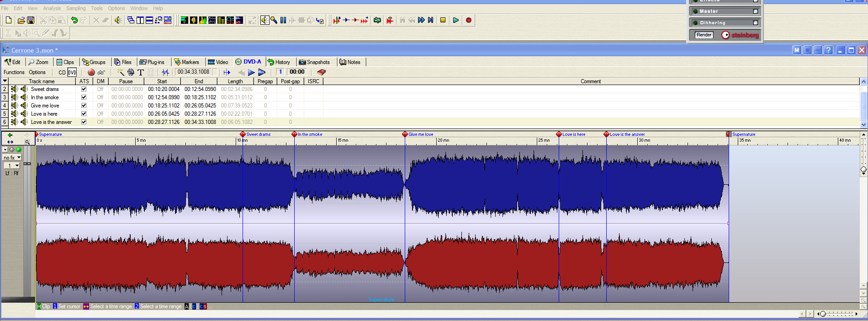The width and height of the screenshot is (868, 321).
Task: Sort by the Length column header
Action: click(x=235, y=81)
